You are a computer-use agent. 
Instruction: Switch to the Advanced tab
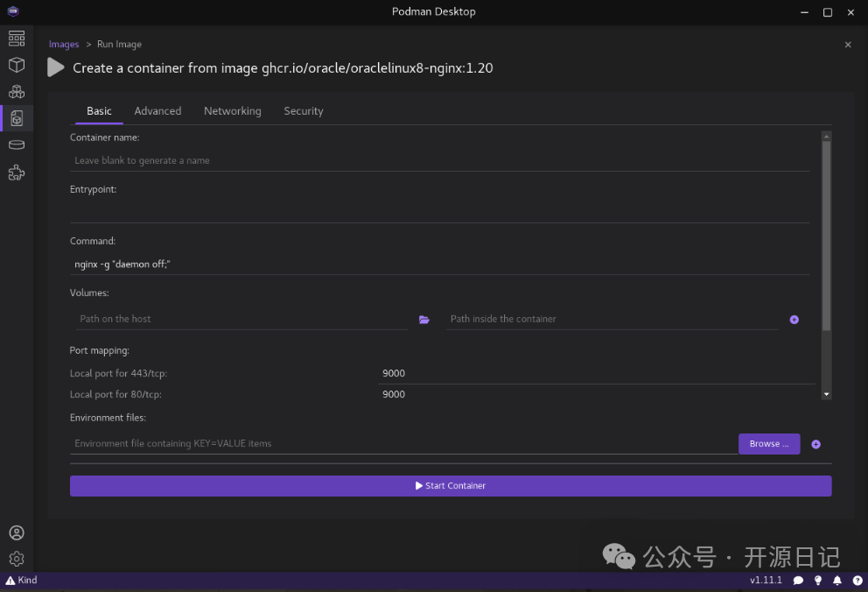pos(157,111)
